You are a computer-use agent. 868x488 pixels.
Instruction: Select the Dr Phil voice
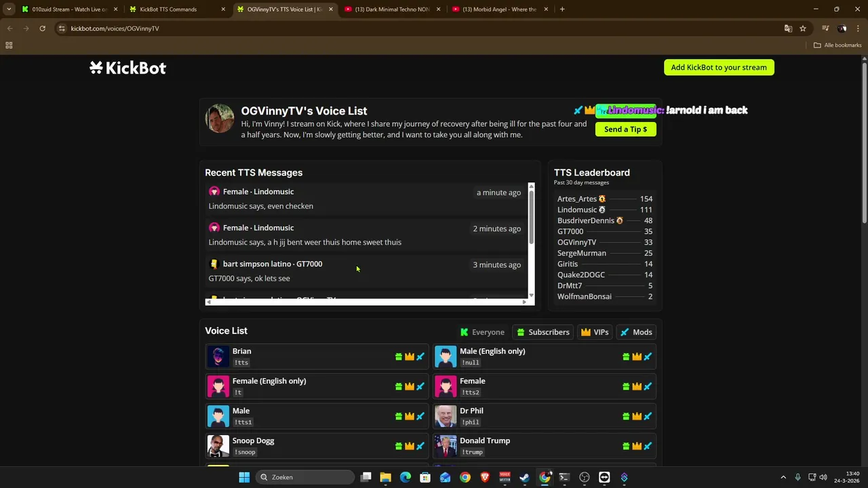(545, 416)
